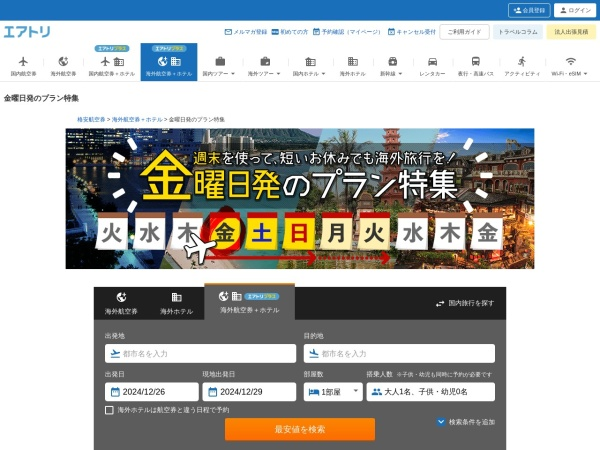This screenshot has height=450, width=600.
Task: Select 夜行・高速バス bus icon
Action: 476,61
